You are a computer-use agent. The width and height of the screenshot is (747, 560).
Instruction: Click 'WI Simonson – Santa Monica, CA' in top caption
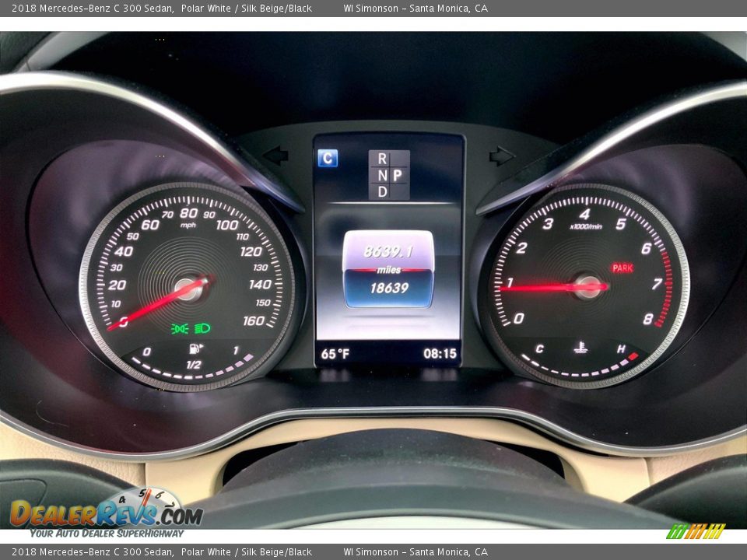tap(416, 8)
